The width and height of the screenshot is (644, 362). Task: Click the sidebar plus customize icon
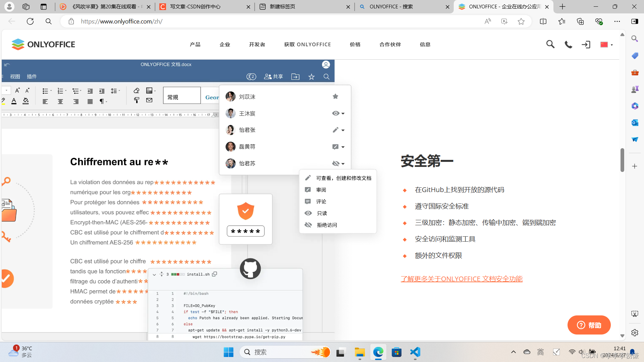point(635,166)
